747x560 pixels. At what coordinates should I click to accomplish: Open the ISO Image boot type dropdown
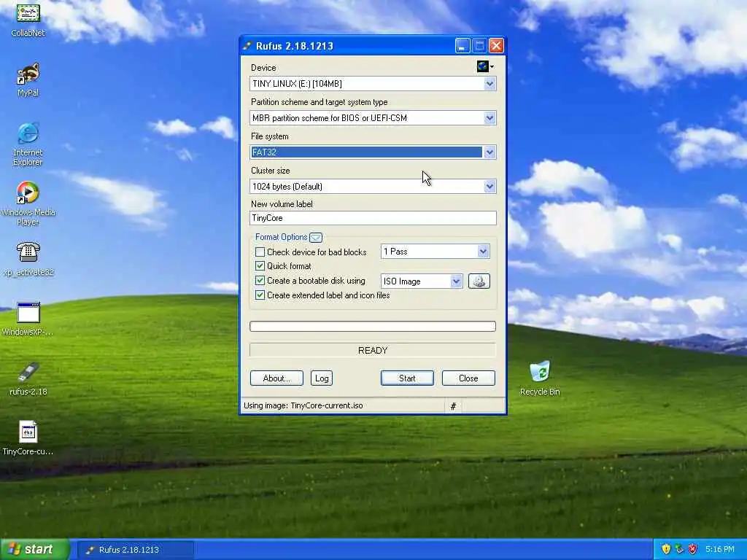click(x=422, y=281)
